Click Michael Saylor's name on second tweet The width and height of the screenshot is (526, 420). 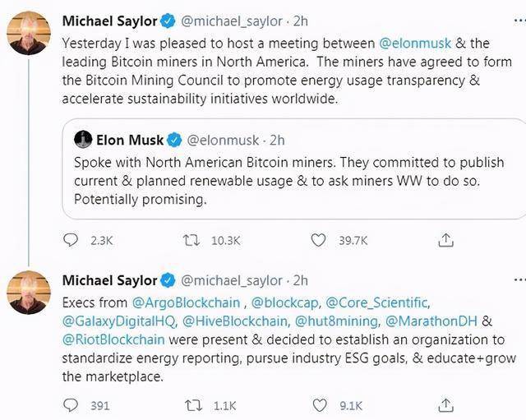coord(108,279)
